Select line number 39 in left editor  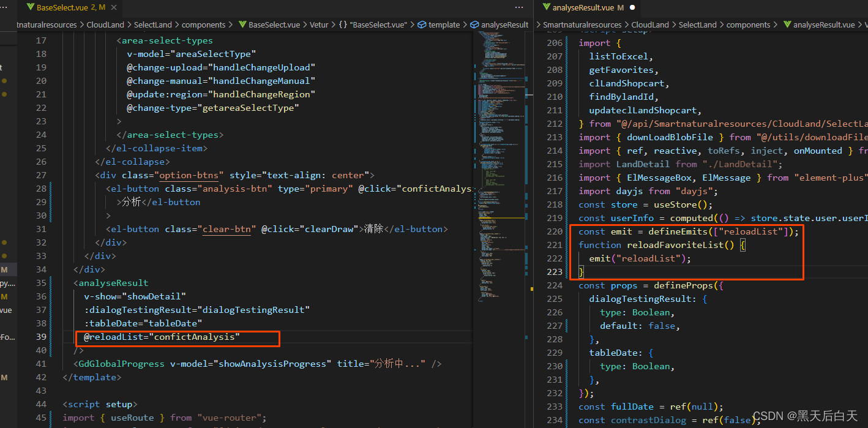click(x=41, y=337)
